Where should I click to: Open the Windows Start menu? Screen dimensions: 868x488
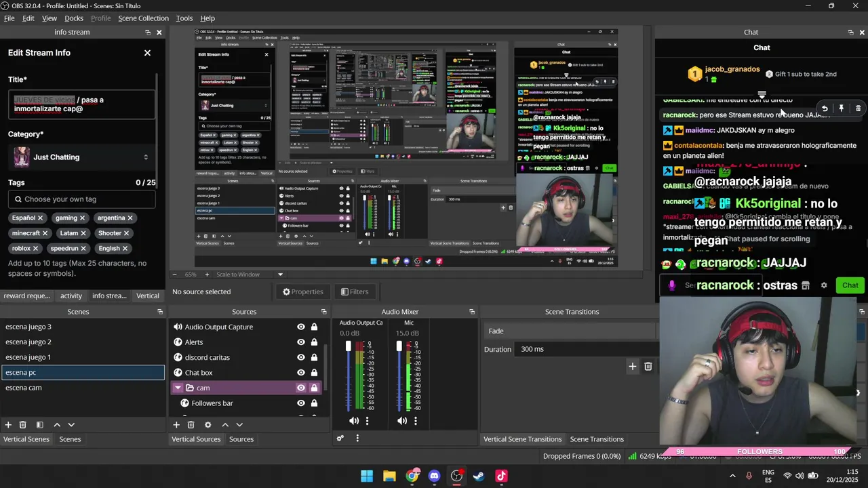click(x=367, y=476)
